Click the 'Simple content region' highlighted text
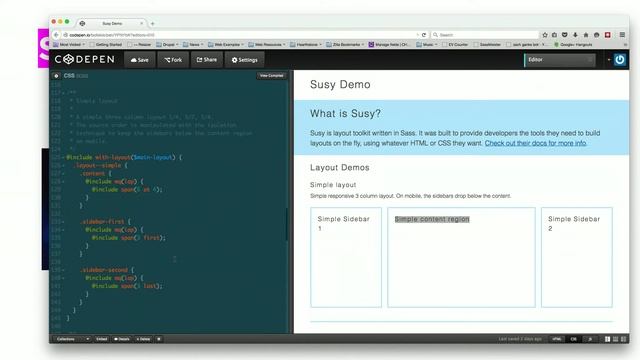Viewport: 640px width, 360px height. (x=432, y=219)
